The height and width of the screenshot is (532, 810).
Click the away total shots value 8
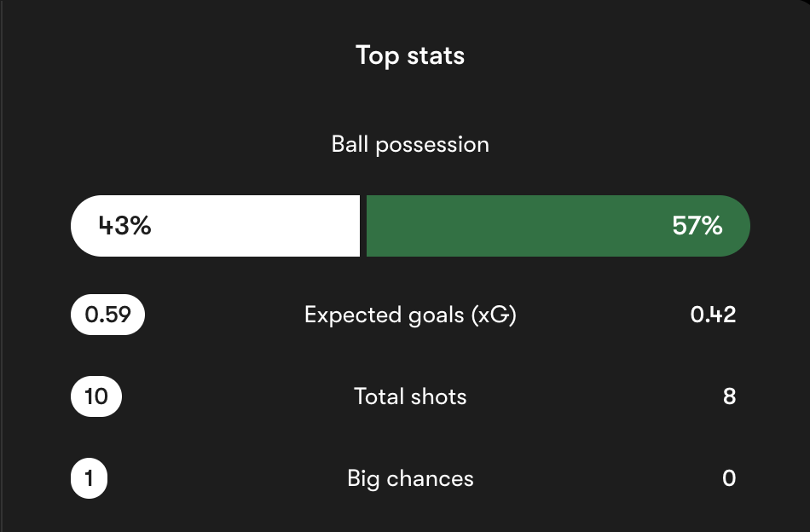coord(729,396)
